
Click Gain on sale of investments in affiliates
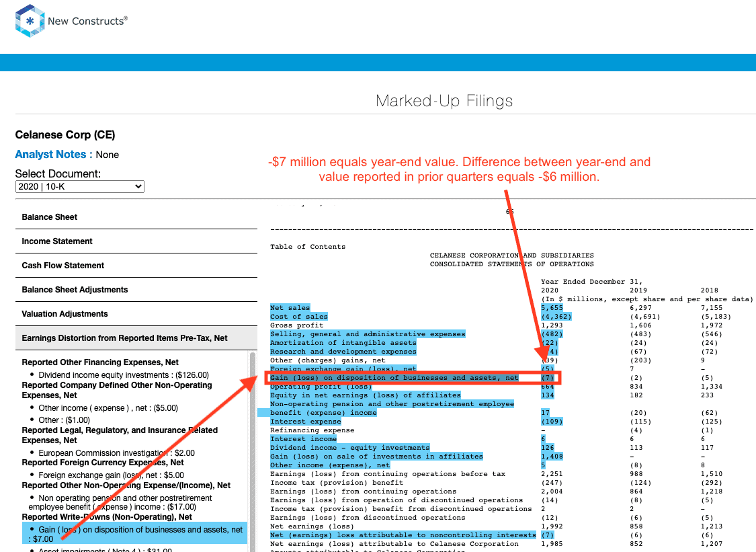tap(376, 456)
